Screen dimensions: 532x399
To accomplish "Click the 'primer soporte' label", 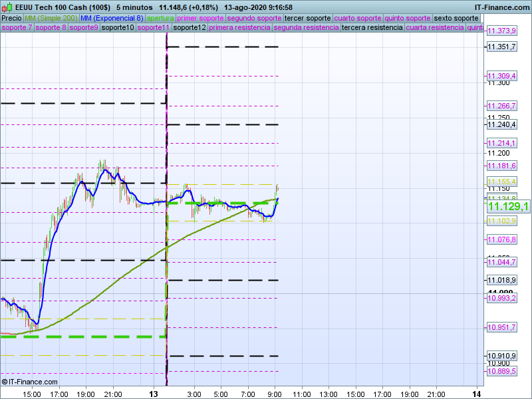I will click(x=201, y=18).
